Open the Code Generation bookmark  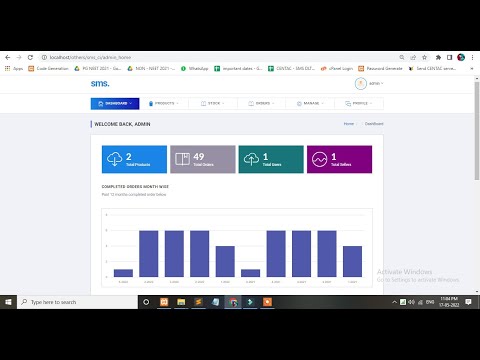coord(48,68)
